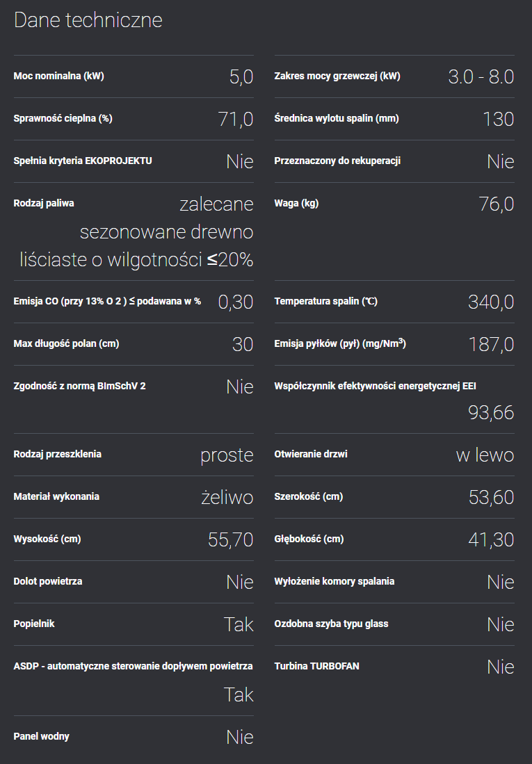This screenshot has height=764, width=532.
Task: Select the Sprawność cieplna value 71,0
Action: 236,120
